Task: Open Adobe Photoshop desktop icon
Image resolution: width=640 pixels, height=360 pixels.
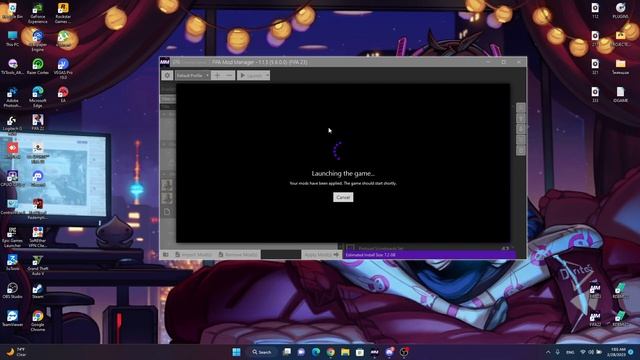Action: tap(12, 97)
